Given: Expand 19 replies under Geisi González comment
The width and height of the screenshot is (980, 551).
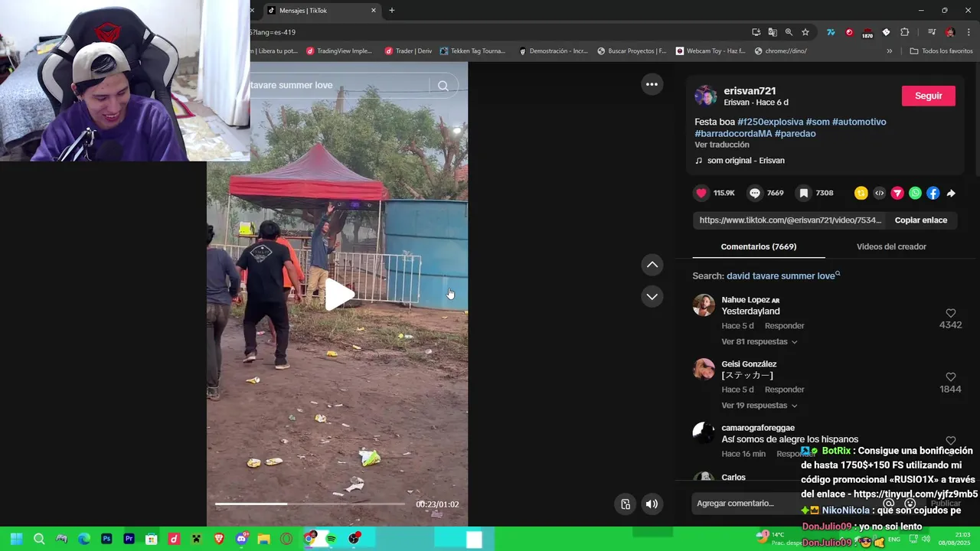Looking at the screenshot, I should [759, 406].
